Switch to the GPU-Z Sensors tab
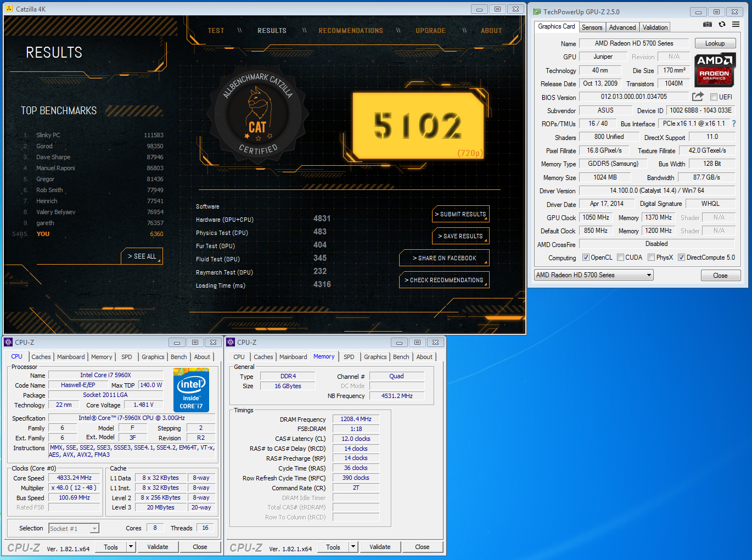The image size is (752, 560). (x=592, y=27)
